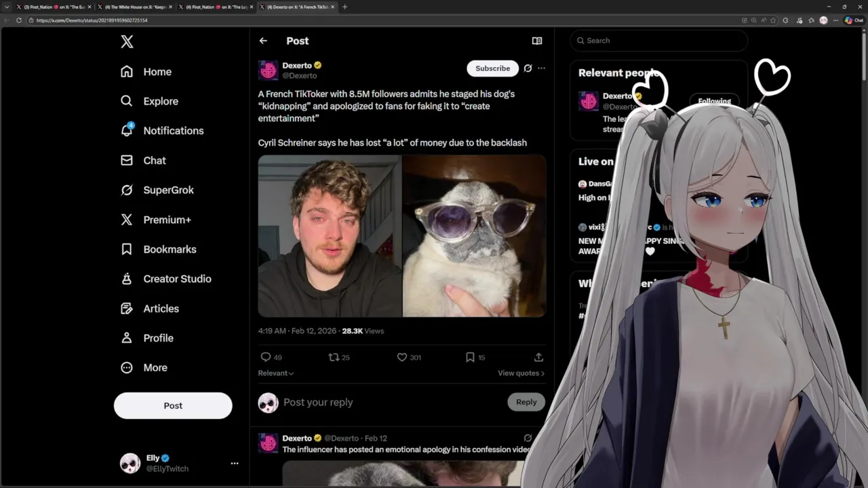
Task: Open the browser profile avatar
Action: [x=823, y=20]
